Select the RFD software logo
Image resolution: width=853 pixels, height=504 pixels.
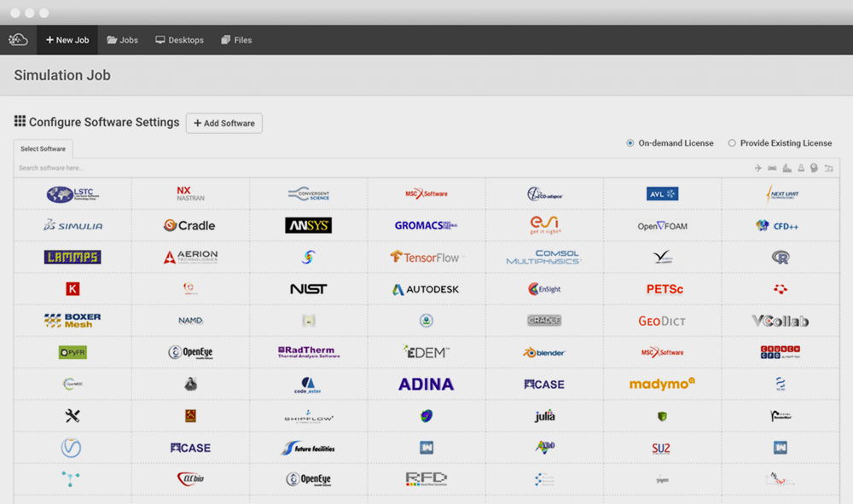(426, 479)
